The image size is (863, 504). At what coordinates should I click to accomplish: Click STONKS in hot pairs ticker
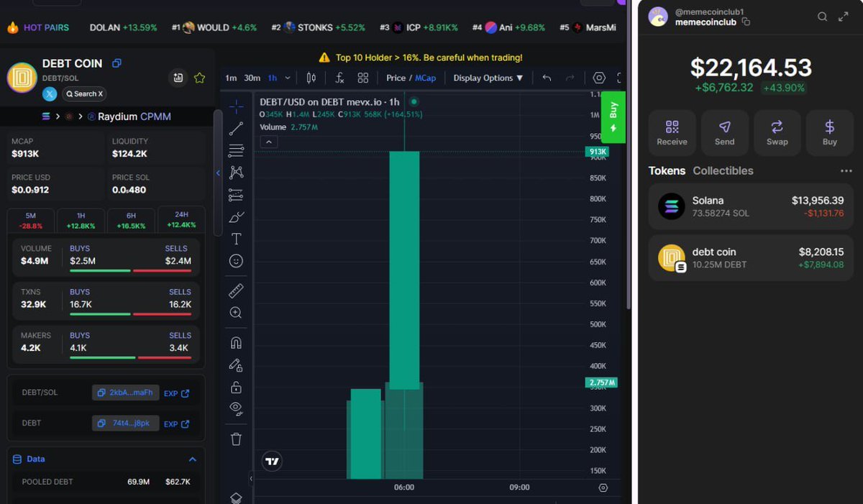(318, 27)
